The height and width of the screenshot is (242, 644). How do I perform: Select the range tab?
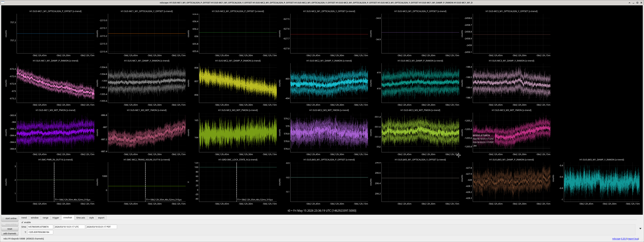pos(45,218)
